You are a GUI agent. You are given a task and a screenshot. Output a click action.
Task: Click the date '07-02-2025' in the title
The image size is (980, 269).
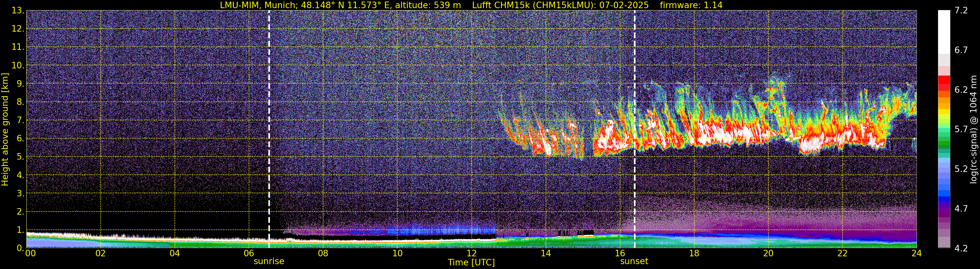(624, 5)
